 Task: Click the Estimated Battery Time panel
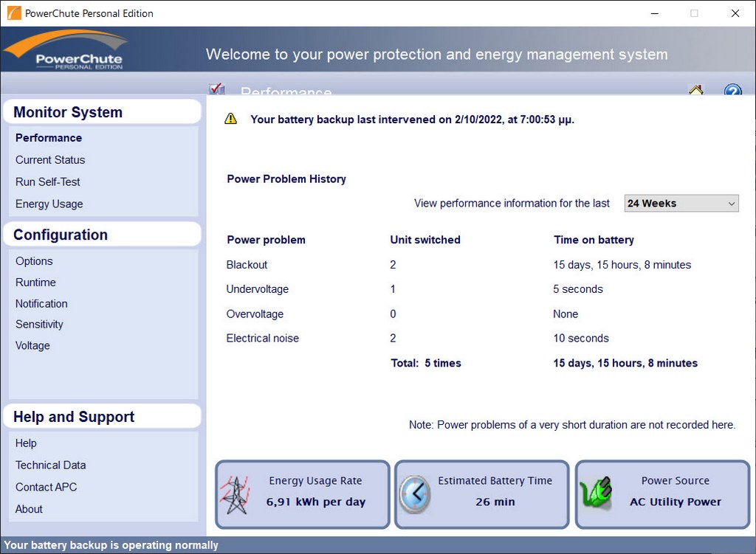pos(482,494)
